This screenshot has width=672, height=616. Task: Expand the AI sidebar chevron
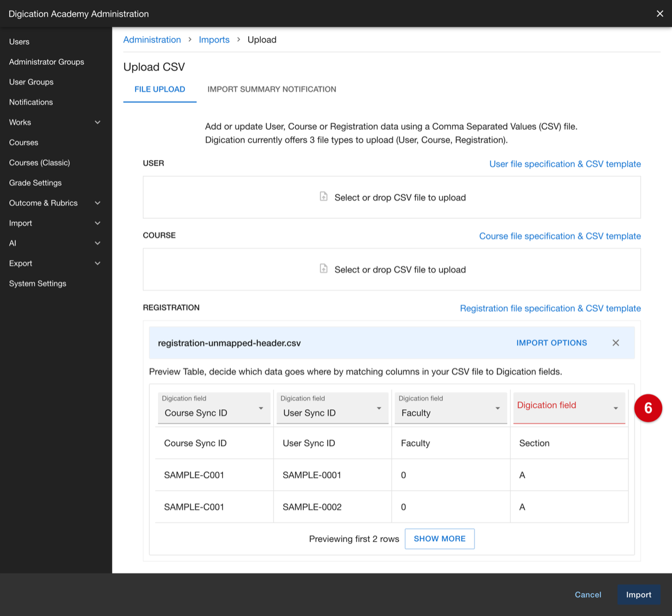(97, 244)
